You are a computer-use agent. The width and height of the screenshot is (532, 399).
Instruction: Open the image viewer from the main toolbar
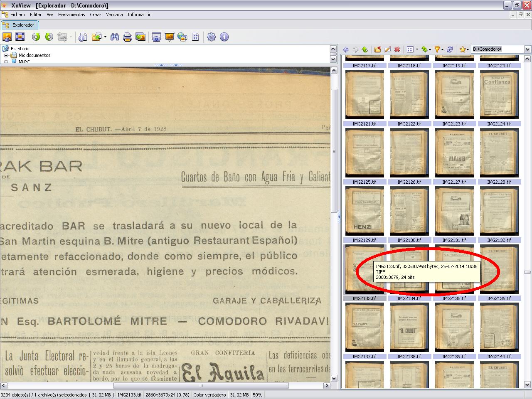point(7,37)
